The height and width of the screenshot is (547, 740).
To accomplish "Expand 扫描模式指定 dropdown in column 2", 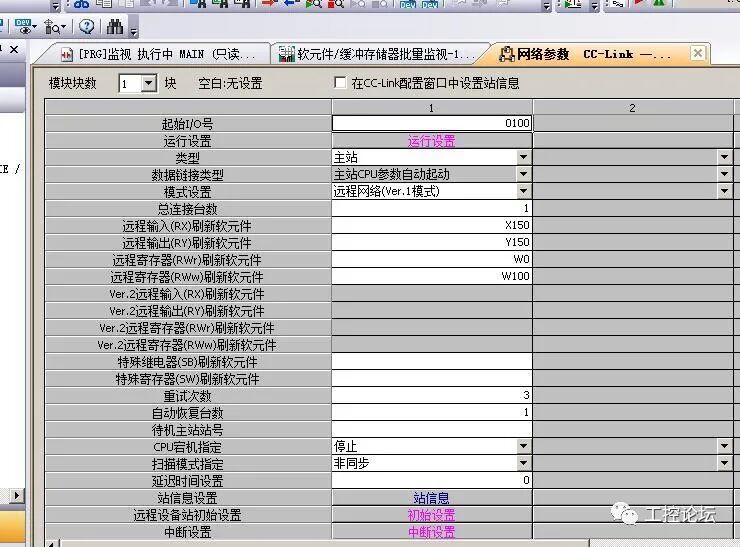I will (x=724, y=463).
